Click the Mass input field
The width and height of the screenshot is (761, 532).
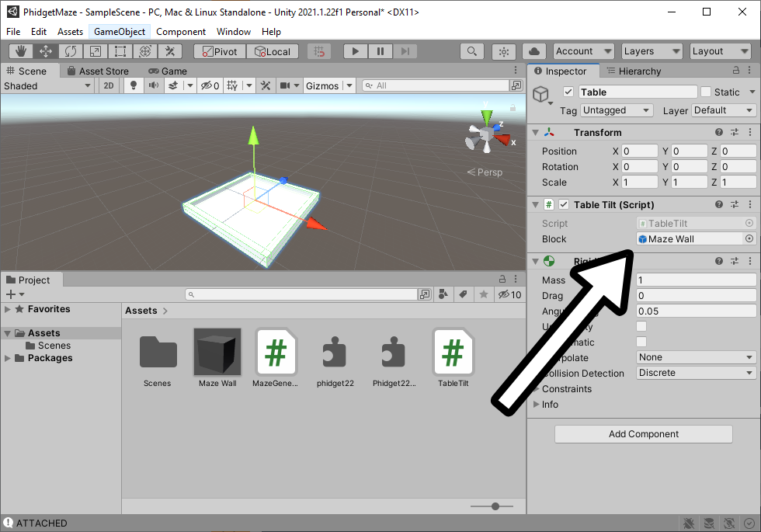coord(696,280)
